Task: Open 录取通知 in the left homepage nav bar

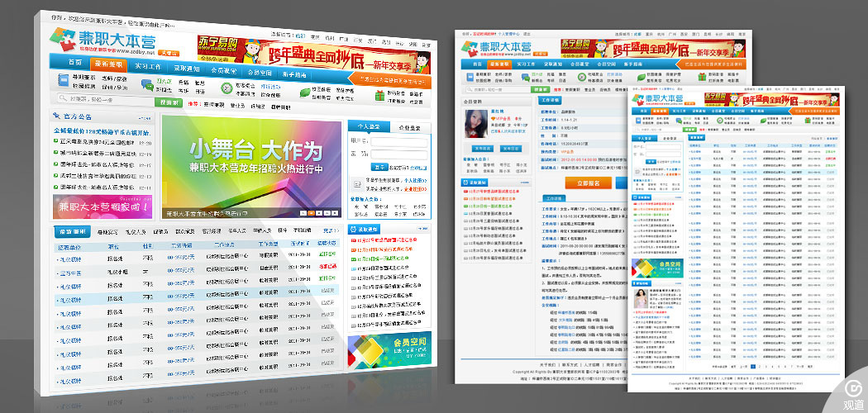Action: [187, 68]
